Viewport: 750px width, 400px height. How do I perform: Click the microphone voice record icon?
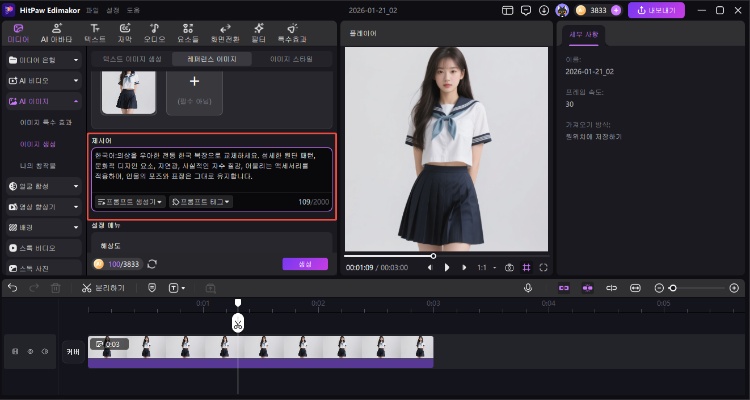pos(528,288)
